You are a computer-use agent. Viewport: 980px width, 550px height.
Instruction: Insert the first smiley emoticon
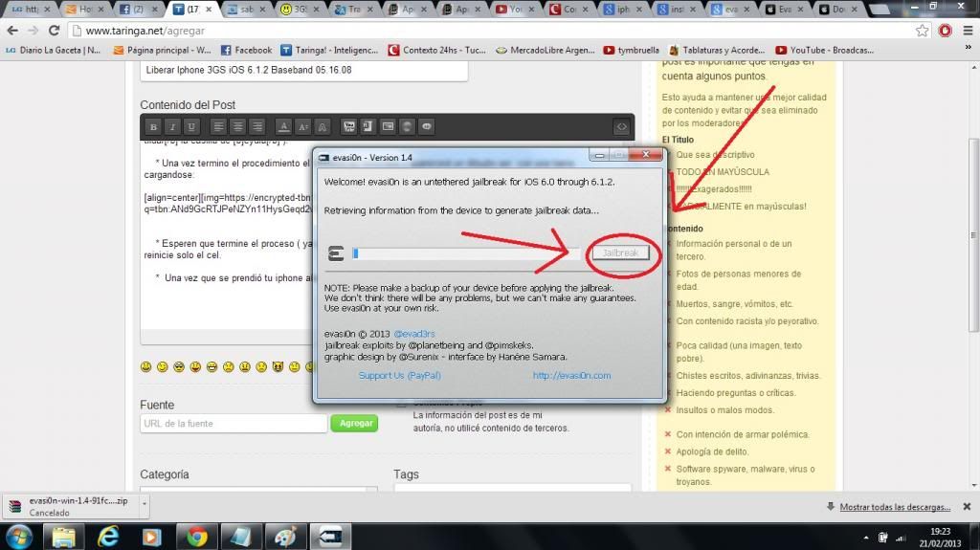tap(145, 367)
